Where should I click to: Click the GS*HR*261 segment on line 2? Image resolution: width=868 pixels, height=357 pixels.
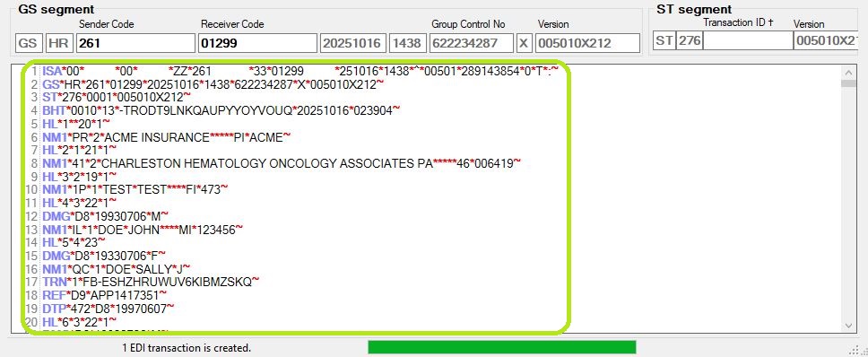click(x=213, y=84)
